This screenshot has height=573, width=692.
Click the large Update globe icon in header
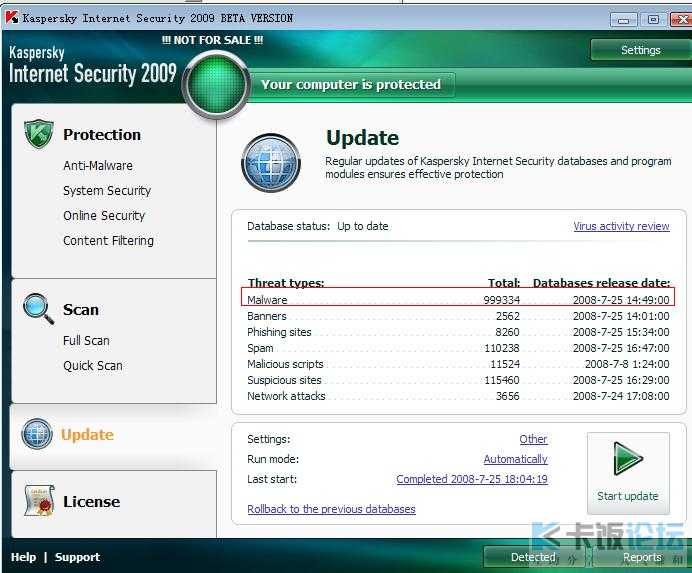coord(271,162)
